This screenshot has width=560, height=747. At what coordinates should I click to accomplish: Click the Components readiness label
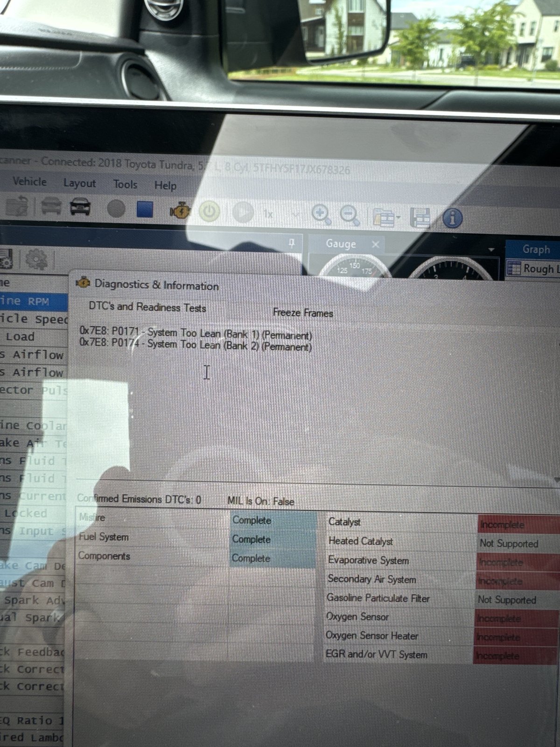click(104, 556)
